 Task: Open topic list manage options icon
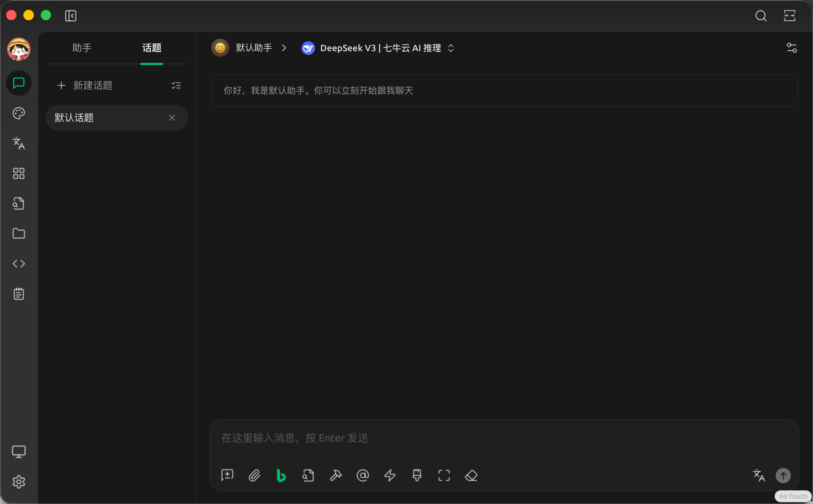pos(176,85)
